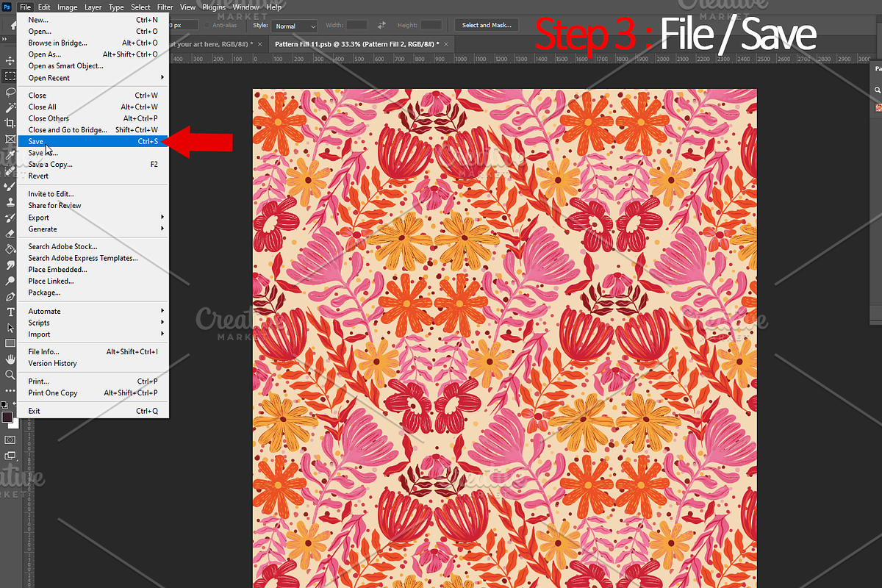Choose Place Embedded menu entry

(x=93, y=270)
